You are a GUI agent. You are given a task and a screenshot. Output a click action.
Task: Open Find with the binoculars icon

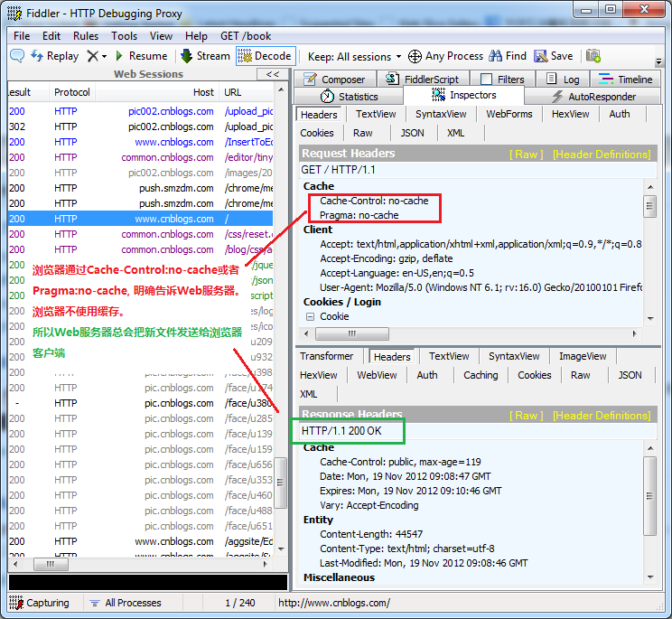tap(496, 56)
